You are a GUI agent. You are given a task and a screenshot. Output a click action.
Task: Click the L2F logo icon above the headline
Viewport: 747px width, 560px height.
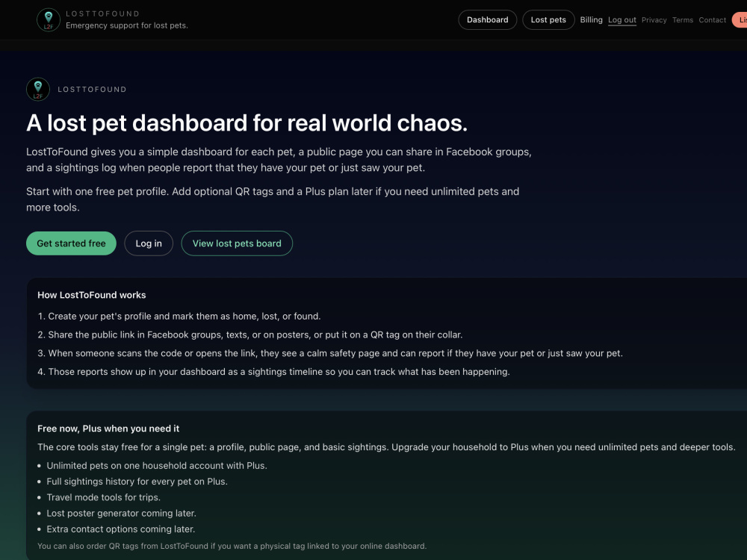point(38,89)
